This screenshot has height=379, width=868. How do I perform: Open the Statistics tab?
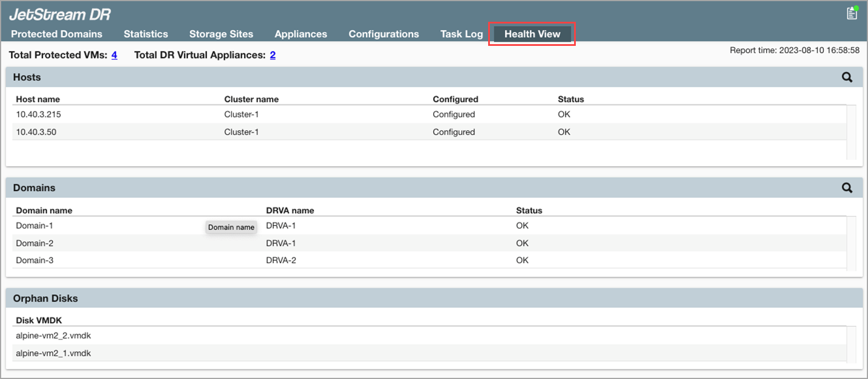coord(146,34)
